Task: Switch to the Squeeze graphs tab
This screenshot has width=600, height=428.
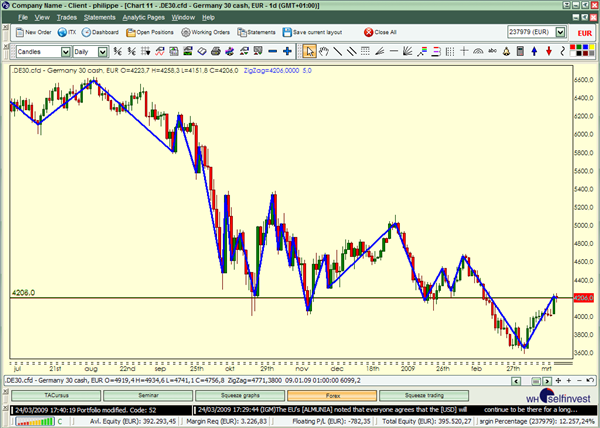Action: point(240,395)
